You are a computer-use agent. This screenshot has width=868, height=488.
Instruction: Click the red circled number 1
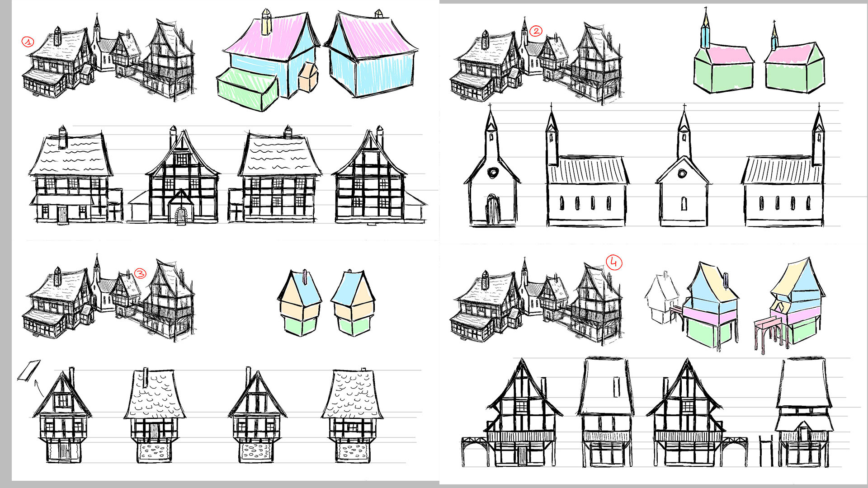(x=28, y=42)
